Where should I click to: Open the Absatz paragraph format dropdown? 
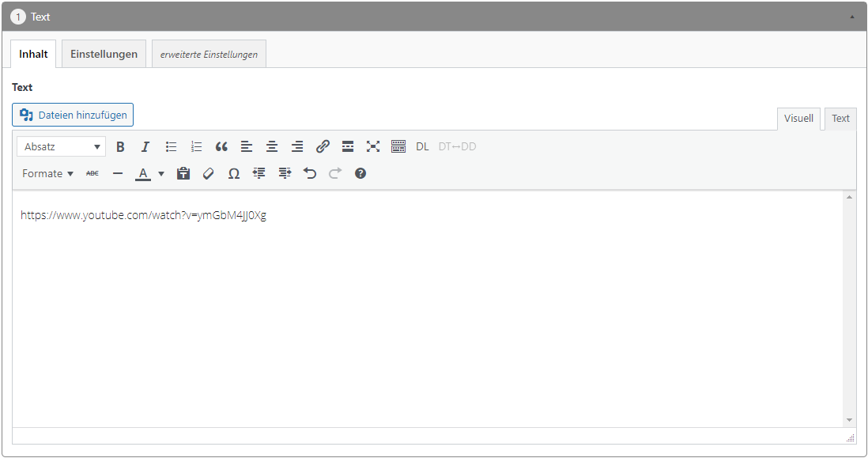pyautogui.click(x=62, y=146)
